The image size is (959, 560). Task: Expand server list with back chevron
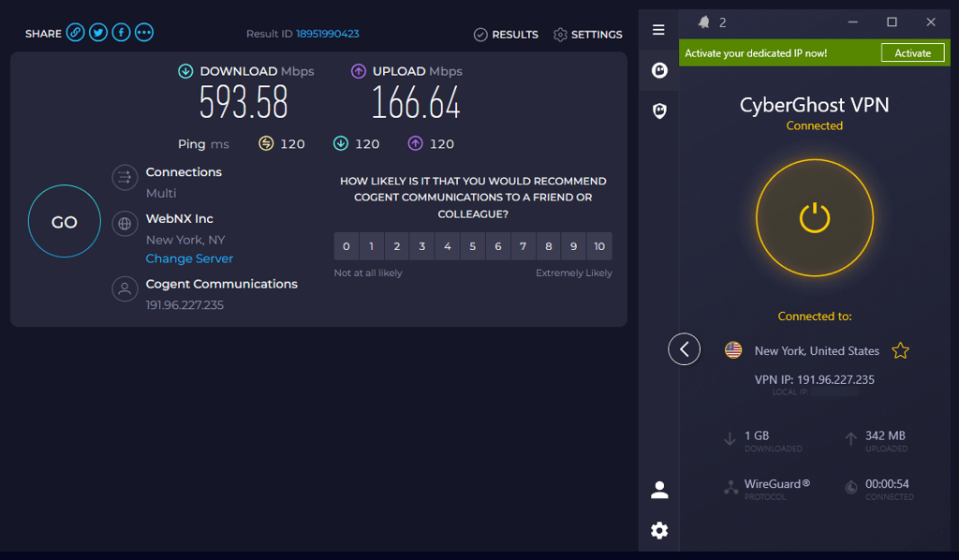pos(684,349)
